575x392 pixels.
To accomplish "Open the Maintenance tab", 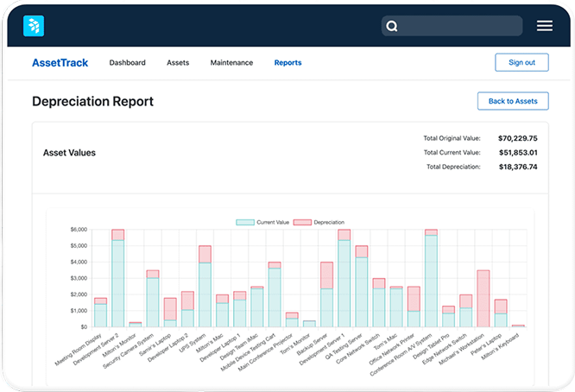I will point(231,63).
